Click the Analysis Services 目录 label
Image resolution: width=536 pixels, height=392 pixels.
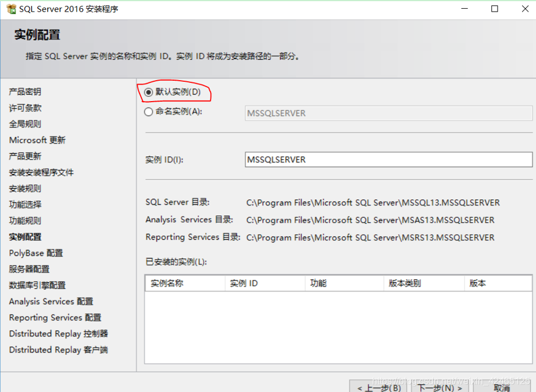click(x=190, y=220)
